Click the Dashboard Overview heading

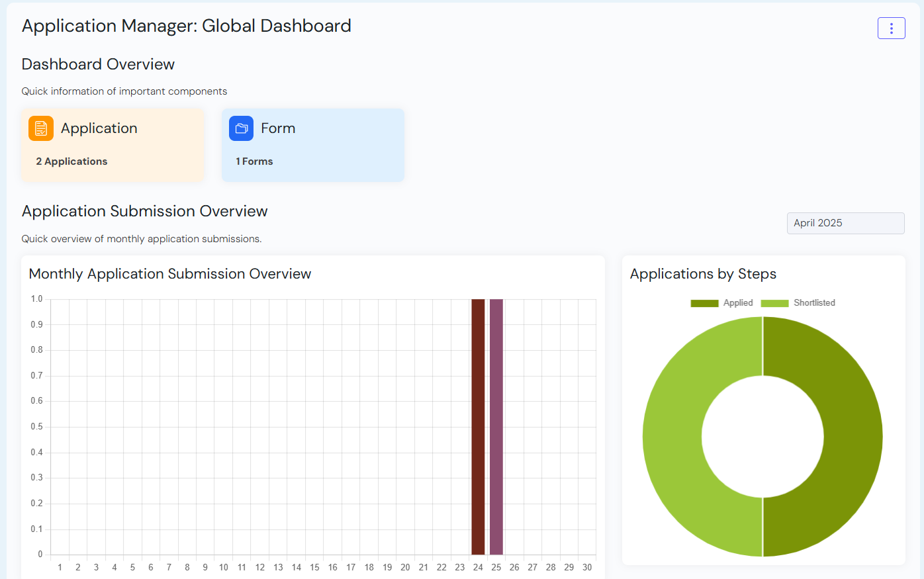click(98, 64)
